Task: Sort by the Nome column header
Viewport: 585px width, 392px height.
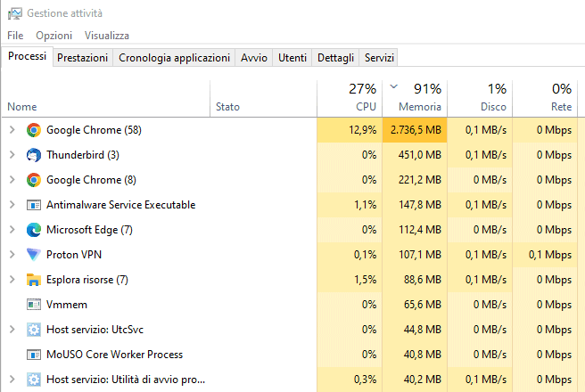Action: (x=106, y=99)
